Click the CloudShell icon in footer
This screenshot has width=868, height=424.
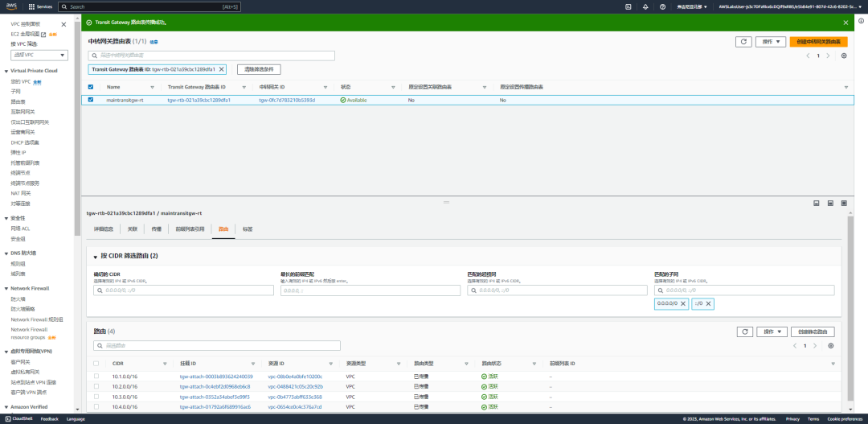[8, 419]
